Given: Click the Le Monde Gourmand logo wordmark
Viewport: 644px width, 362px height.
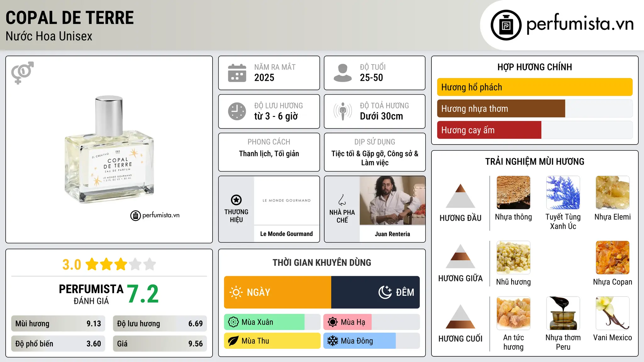Looking at the screenshot, I should 287,200.
